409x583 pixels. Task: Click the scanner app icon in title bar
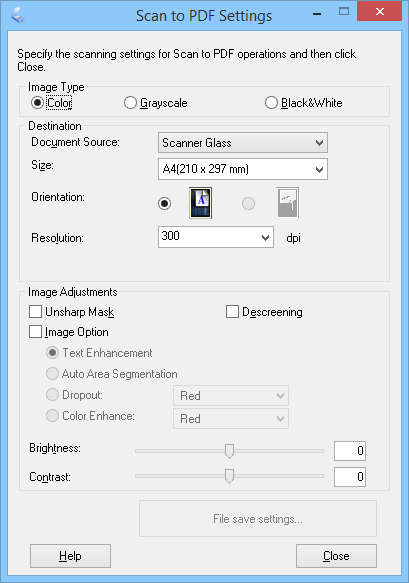click(17, 15)
